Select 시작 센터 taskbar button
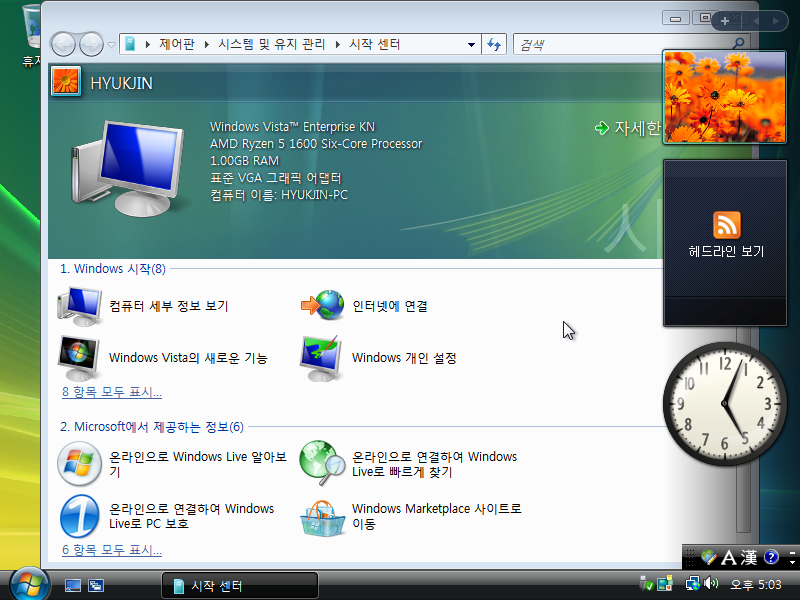 240,585
